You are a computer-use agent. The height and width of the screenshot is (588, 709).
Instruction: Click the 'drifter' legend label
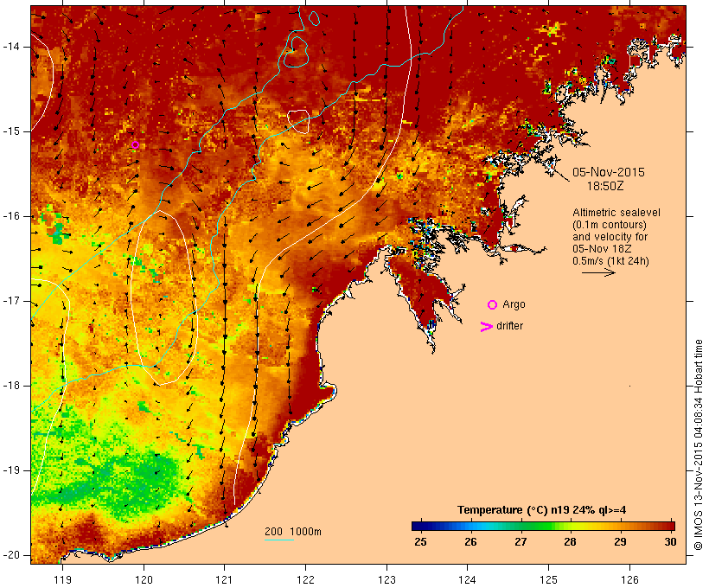509,326
